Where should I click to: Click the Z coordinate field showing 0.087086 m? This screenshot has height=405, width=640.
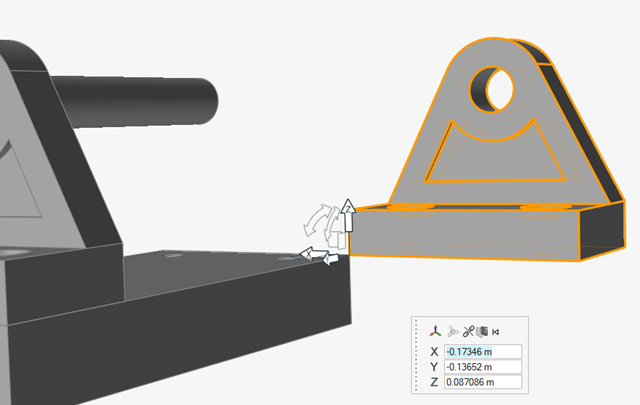[x=484, y=382]
